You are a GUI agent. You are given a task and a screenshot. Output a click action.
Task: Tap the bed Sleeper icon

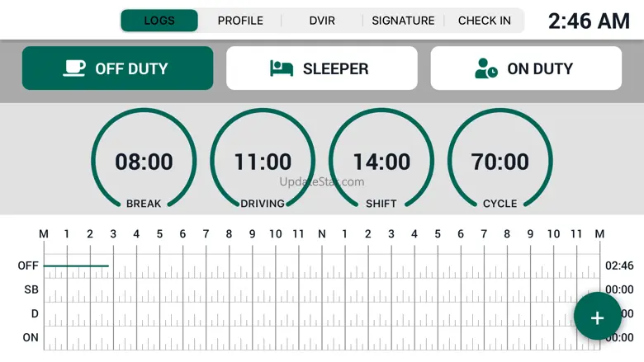[x=282, y=68]
